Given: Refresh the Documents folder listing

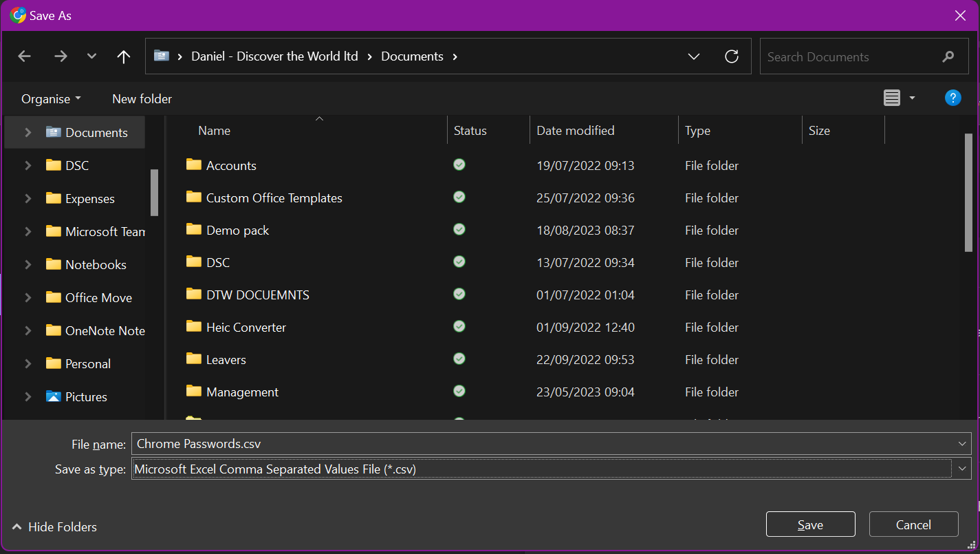Looking at the screenshot, I should [732, 56].
